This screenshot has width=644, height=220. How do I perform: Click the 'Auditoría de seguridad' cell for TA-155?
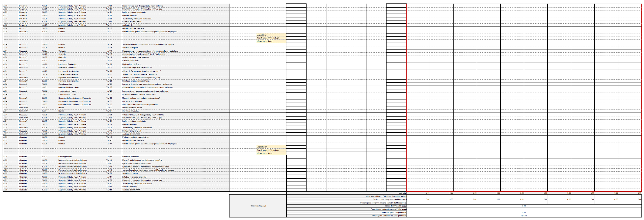point(131,190)
